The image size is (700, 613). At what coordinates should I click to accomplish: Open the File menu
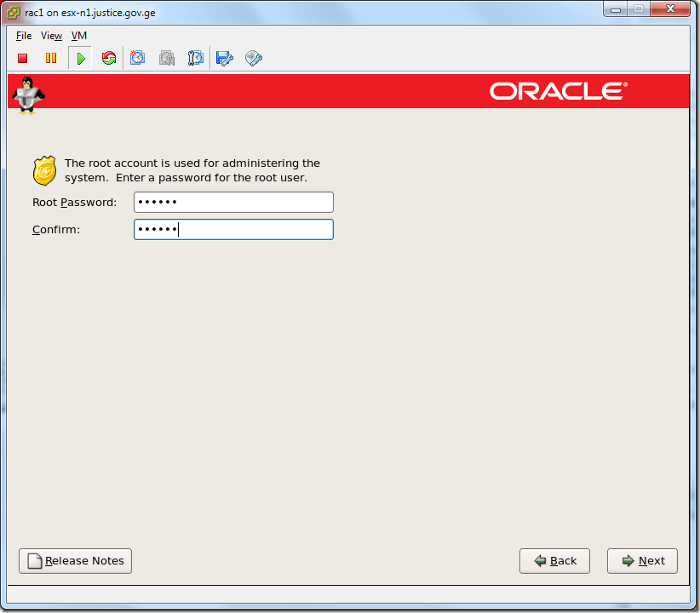[23, 36]
